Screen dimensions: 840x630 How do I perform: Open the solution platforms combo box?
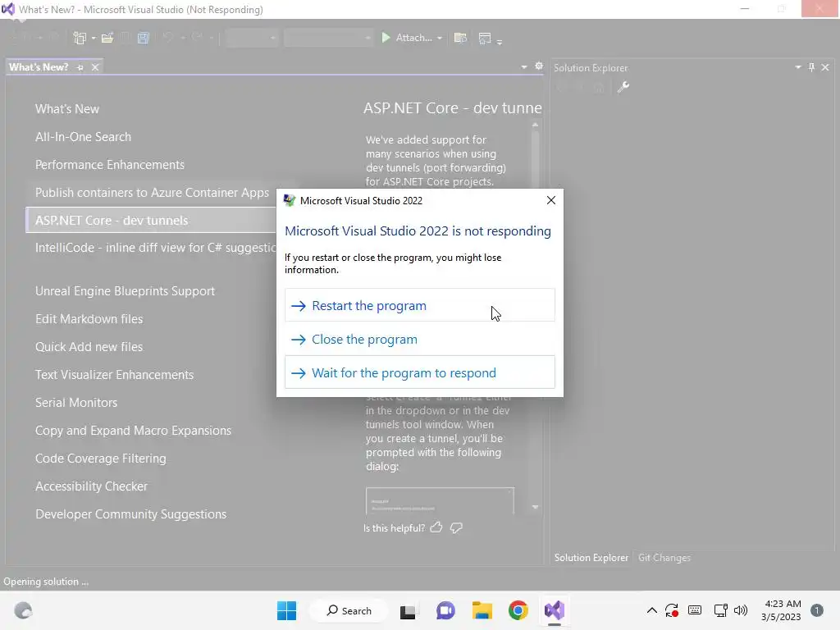(328, 38)
